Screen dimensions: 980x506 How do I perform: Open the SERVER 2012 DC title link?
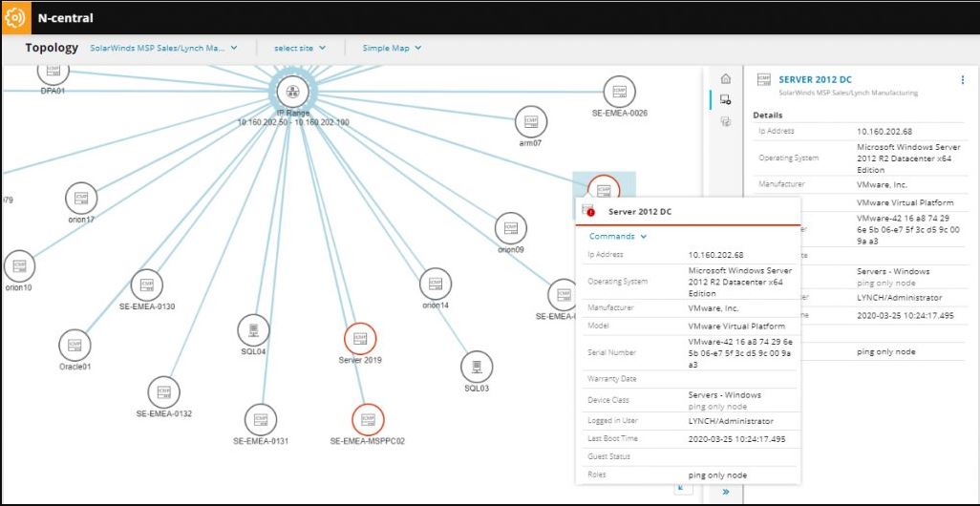[815, 79]
